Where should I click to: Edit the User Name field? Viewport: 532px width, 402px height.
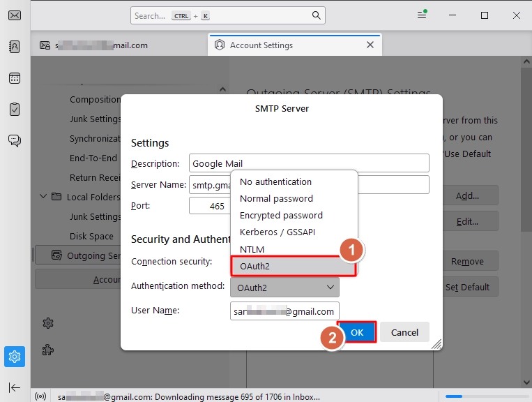(284, 311)
